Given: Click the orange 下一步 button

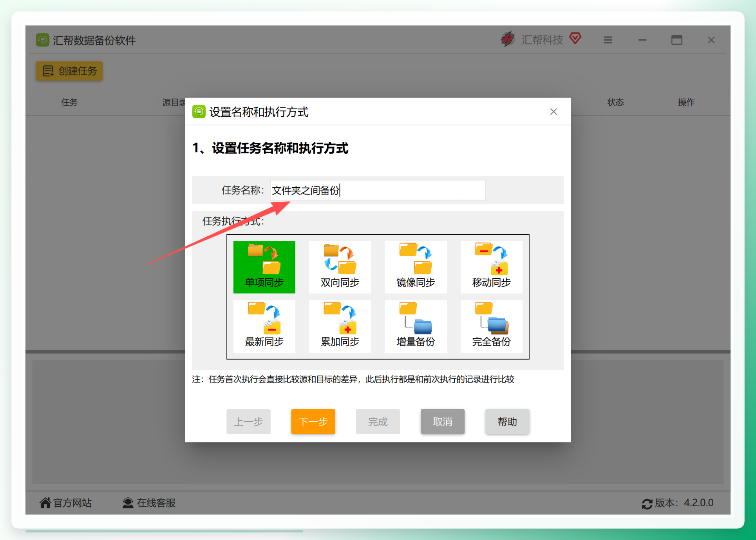Looking at the screenshot, I should click(x=313, y=422).
